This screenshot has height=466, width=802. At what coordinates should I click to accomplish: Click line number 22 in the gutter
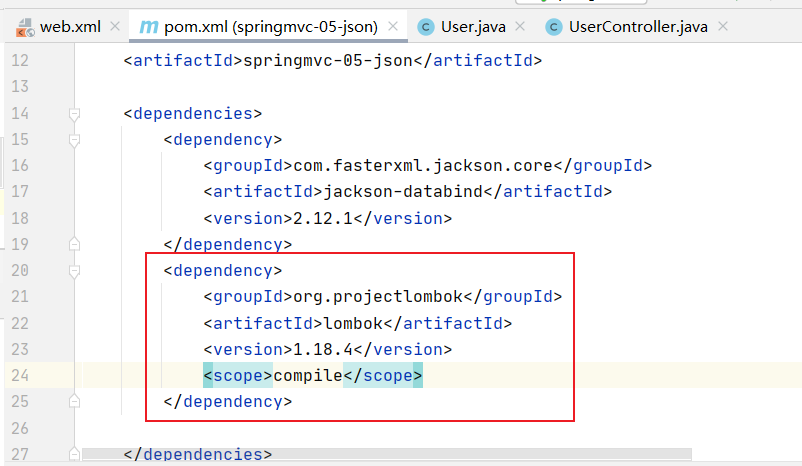click(x=20, y=323)
